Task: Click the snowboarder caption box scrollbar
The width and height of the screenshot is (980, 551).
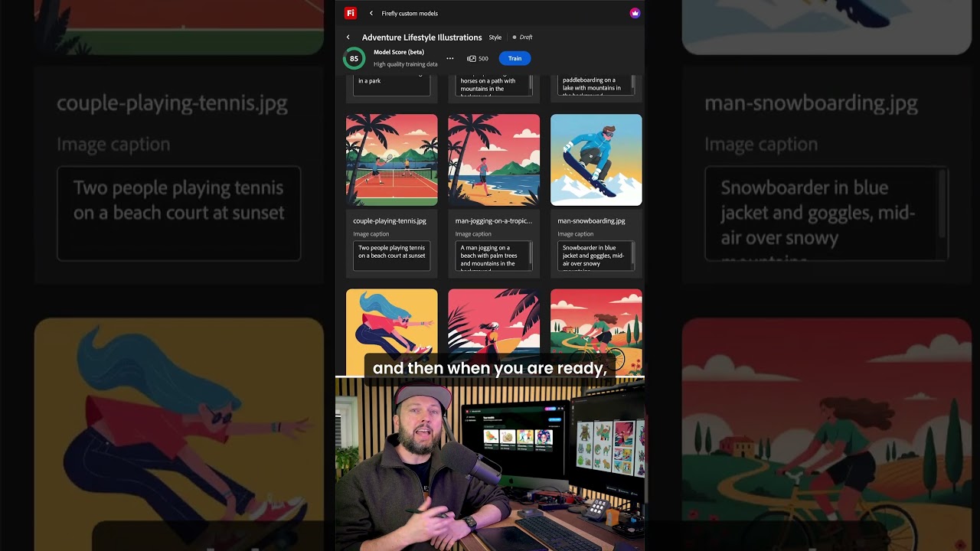Action: click(x=632, y=253)
